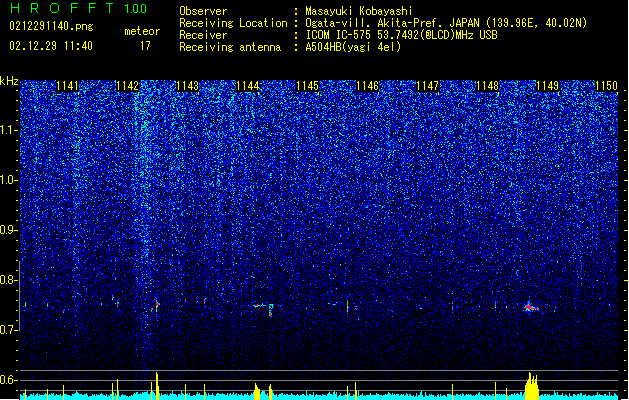Click the "Receiver" field label
The width and height of the screenshot is (629, 400).
pos(203,35)
